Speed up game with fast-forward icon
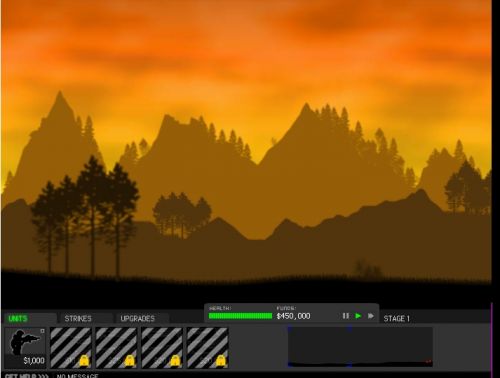Viewport: 500px width, 378px height. point(371,316)
